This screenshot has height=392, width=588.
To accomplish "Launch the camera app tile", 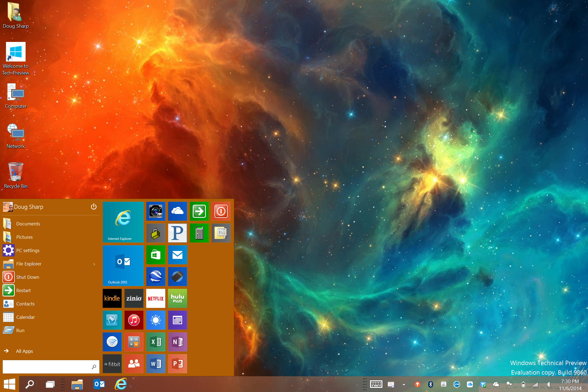I will pyautogui.click(x=156, y=211).
